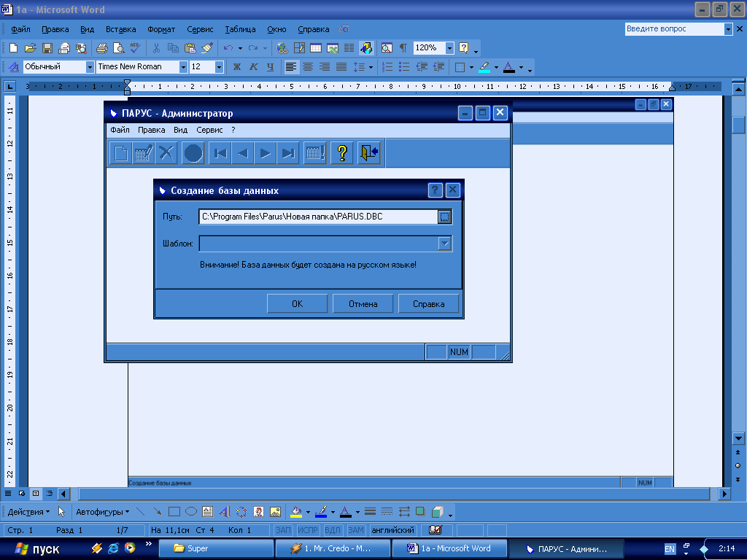Screen dimensions: 747x560
Task: Toggle Document Map icon in Word toolbar
Action: click(x=387, y=47)
